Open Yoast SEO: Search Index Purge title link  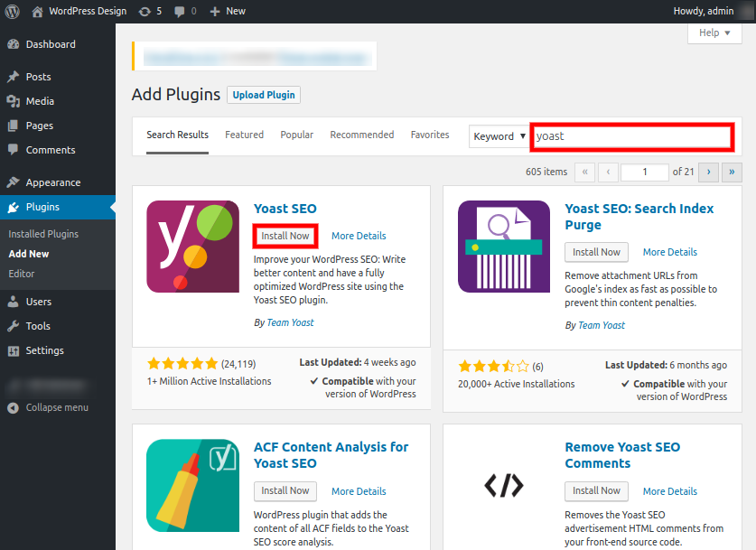pos(639,217)
